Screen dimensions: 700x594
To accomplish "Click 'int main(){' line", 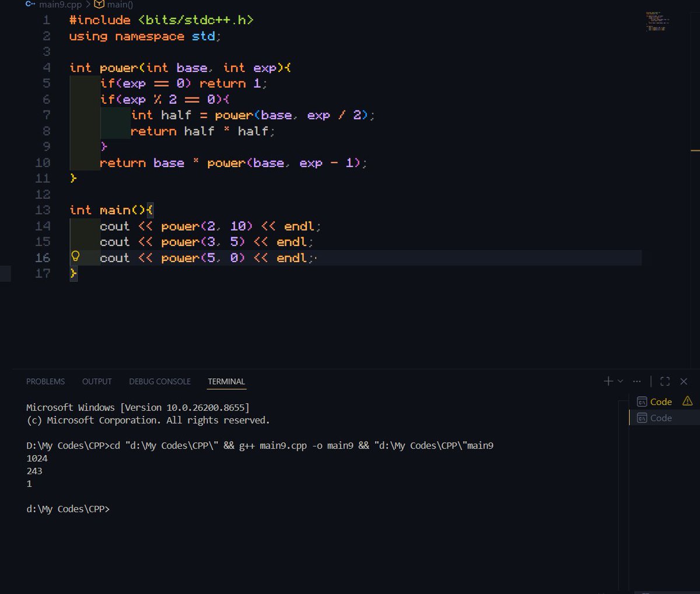I will [x=111, y=210].
